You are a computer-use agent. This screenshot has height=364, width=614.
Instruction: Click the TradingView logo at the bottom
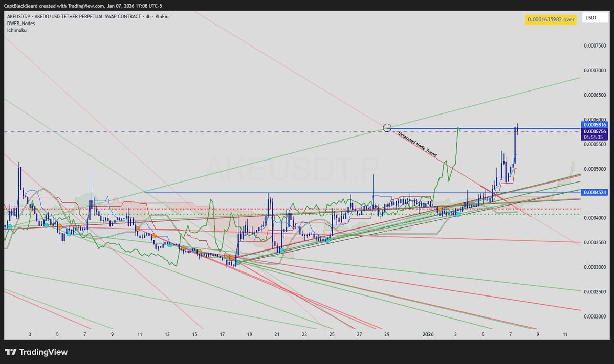coord(36,352)
